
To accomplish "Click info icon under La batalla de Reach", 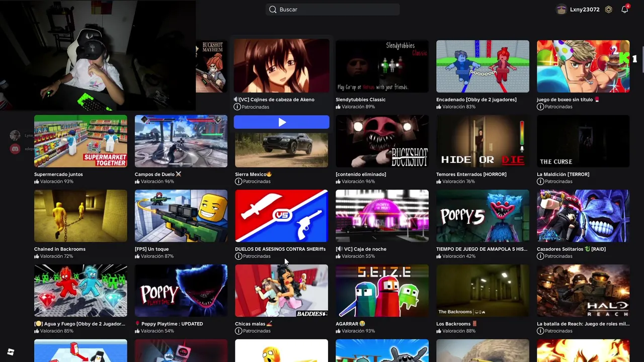I will pos(540,331).
